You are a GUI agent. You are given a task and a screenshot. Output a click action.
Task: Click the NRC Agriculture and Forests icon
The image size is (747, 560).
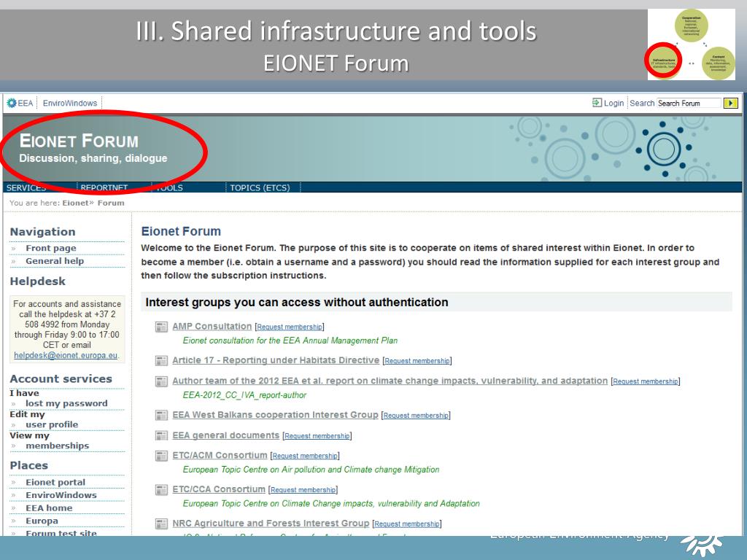pyautogui.click(x=161, y=524)
